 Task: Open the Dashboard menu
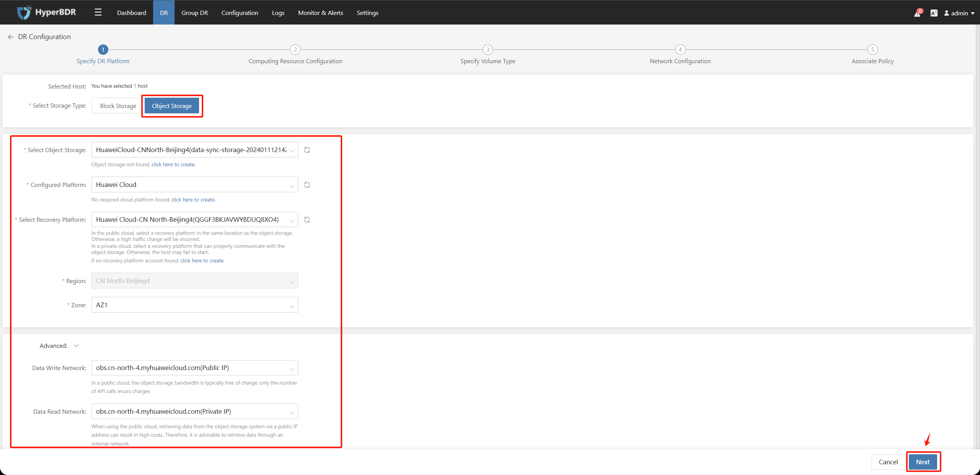tap(132, 13)
